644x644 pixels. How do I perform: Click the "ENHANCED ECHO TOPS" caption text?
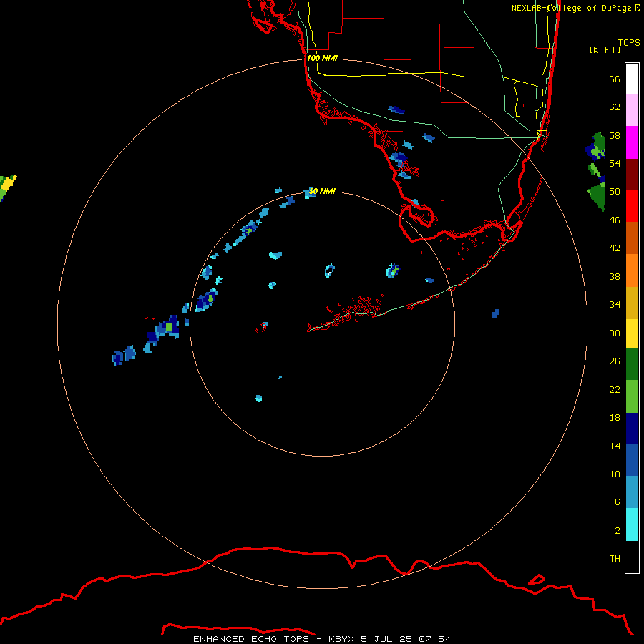coord(251,639)
